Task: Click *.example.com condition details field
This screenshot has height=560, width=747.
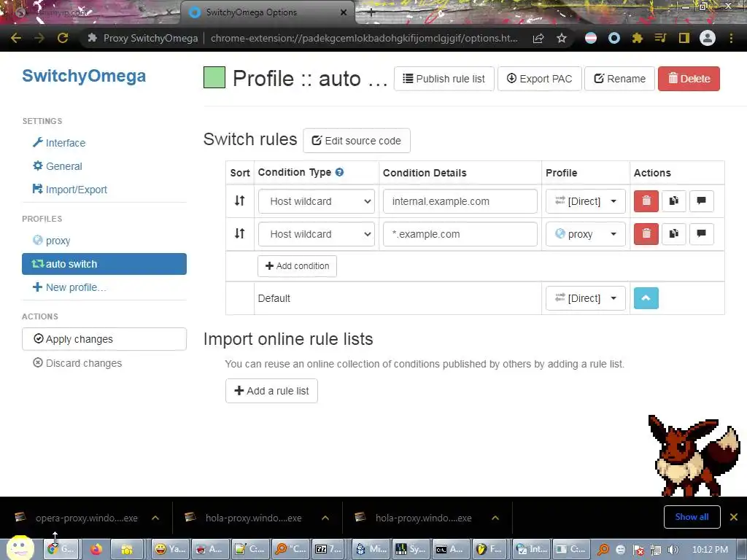Action: [460, 234]
